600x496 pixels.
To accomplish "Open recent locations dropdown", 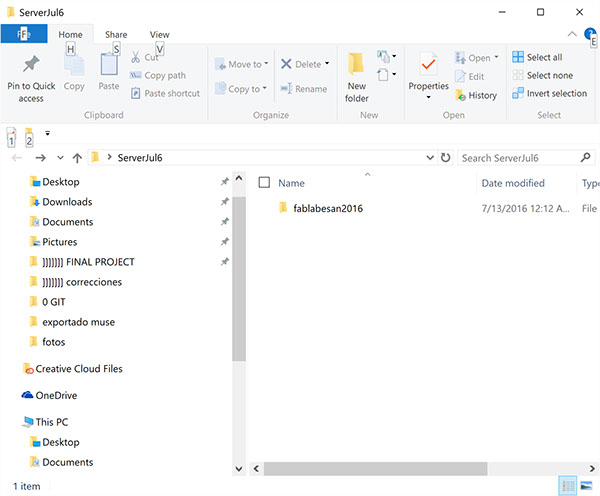I will [60, 158].
